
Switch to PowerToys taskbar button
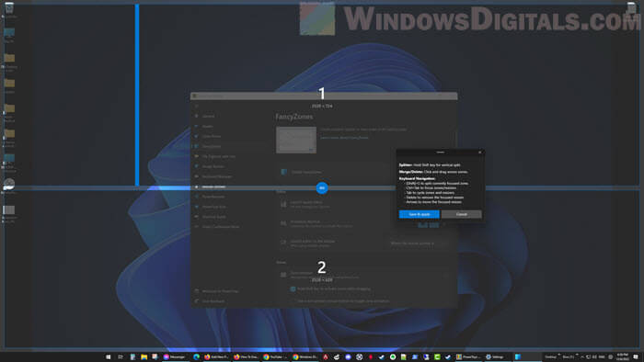click(468, 357)
